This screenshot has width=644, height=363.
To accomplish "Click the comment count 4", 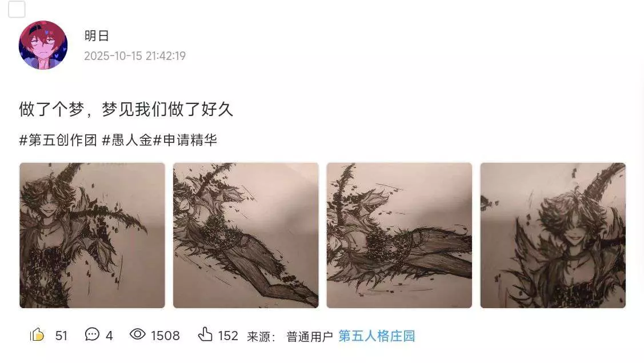I will [x=109, y=336].
